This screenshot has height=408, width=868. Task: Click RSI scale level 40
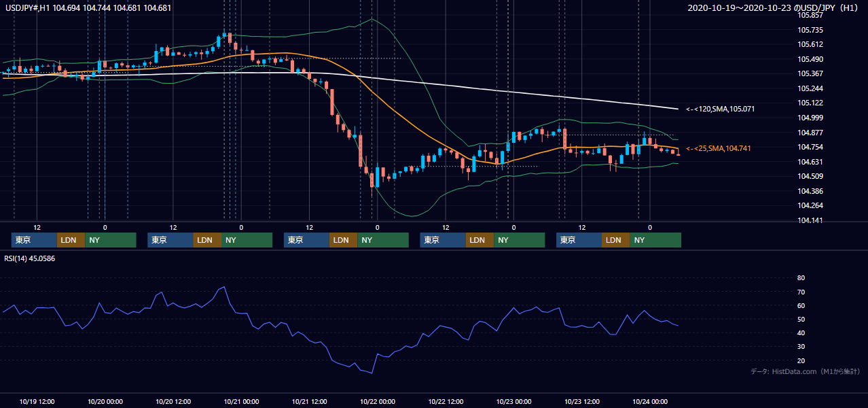(801, 333)
